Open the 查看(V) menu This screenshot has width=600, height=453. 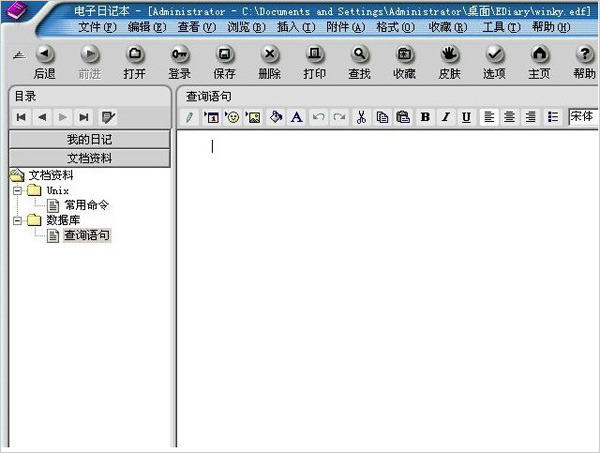pyautogui.click(x=197, y=27)
